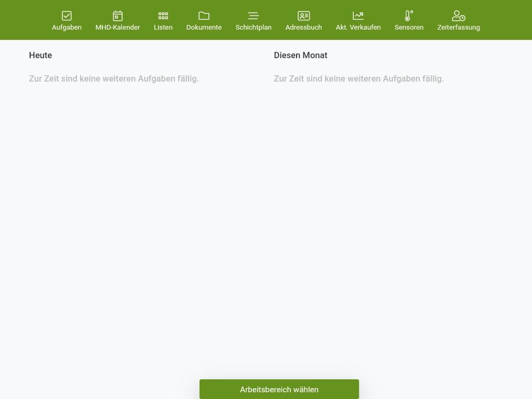This screenshot has height=399, width=532.
Task: Open the Adressbuch contact card icon
Action: click(303, 16)
